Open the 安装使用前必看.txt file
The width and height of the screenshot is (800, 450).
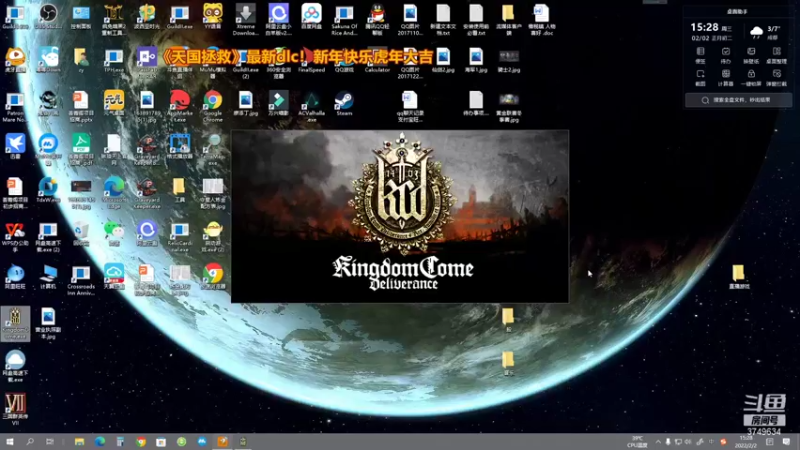[x=476, y=19]
